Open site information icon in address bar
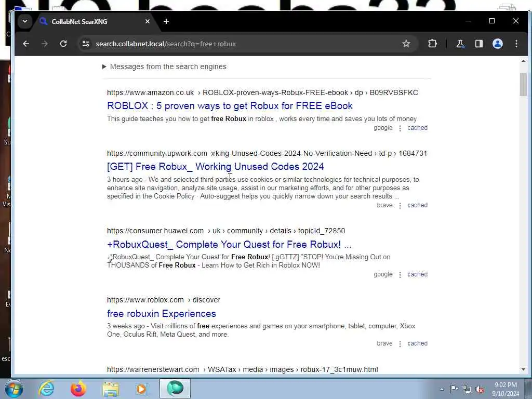The width and height of the screenshot is (532, 399). pos(86,44)
